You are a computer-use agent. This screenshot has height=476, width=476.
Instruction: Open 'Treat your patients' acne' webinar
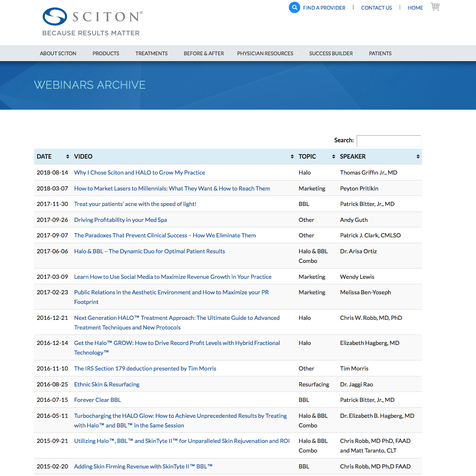click(x=135, y=204)
